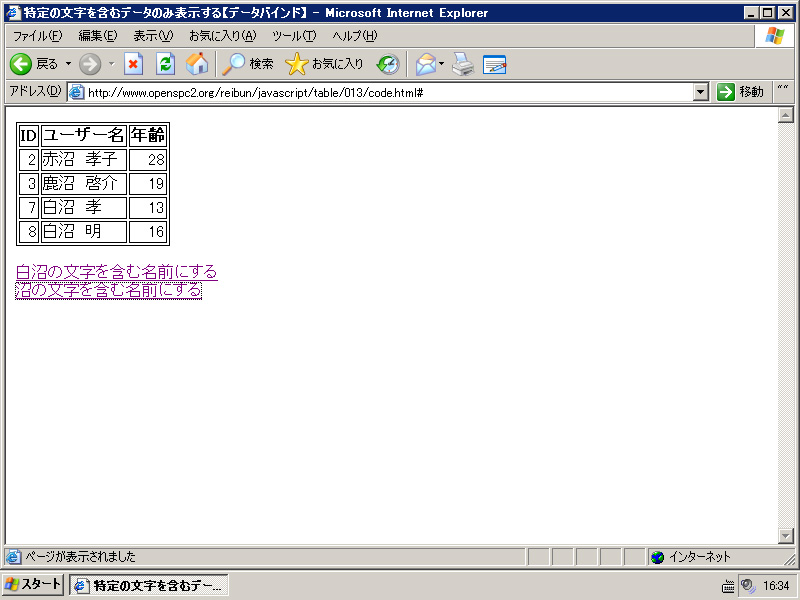Select the 年齢 column header
The width and height of the screenshot is (800, 600).
pyautogui.click(x=148, y=135)
